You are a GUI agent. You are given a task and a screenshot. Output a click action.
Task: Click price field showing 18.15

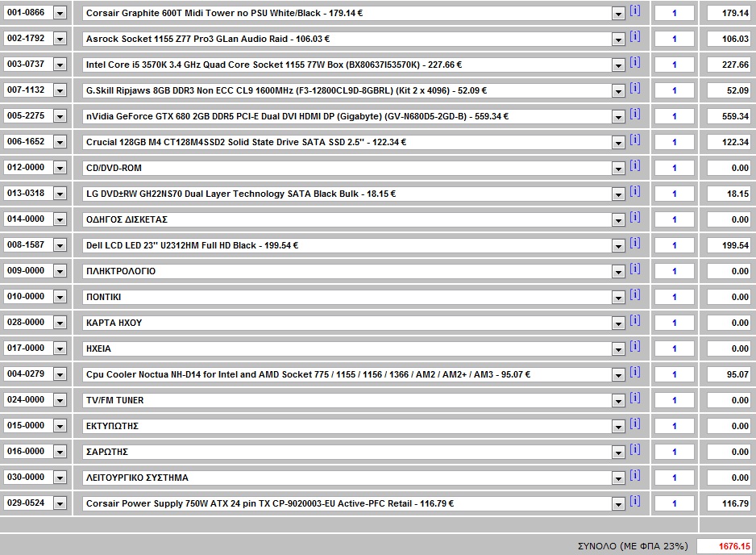(729, 194)
